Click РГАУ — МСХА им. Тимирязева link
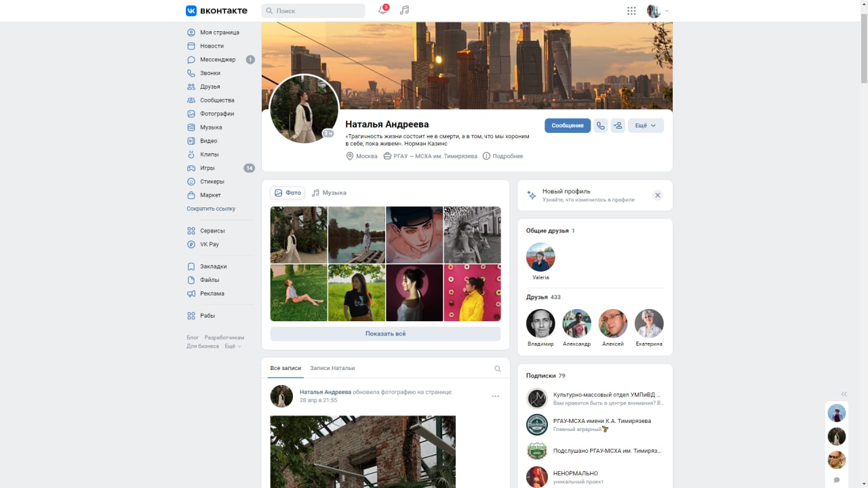The height and width of the screenshot is (488, 868). tap(430, 156)
